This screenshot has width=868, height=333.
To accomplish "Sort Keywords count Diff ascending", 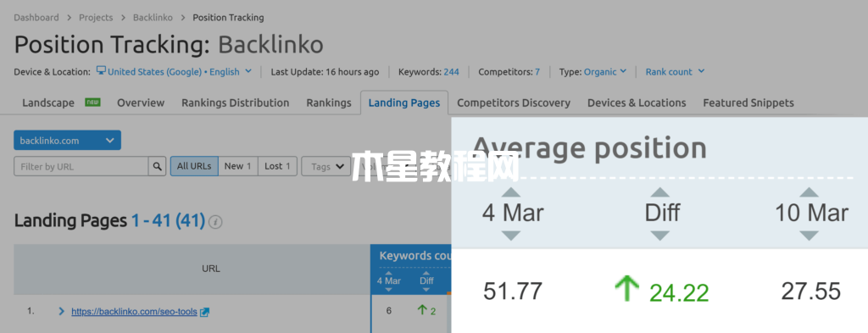I will 426,273.
